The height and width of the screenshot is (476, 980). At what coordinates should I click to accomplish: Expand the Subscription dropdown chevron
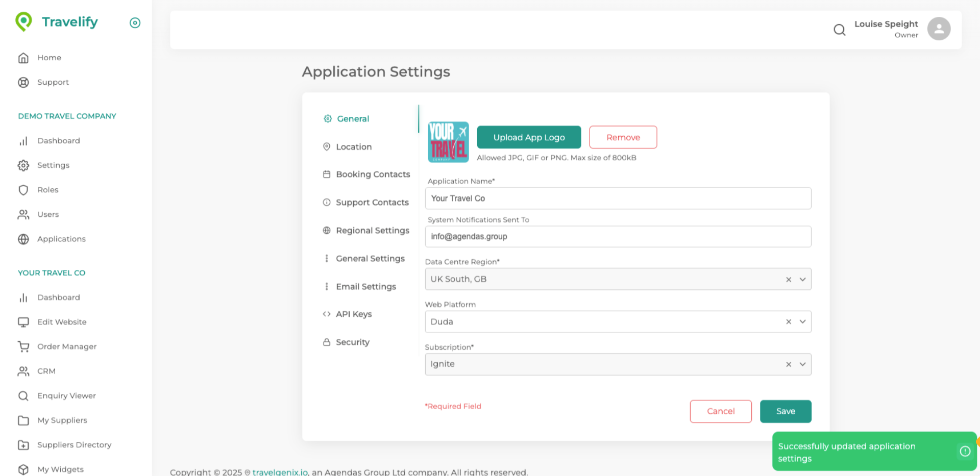pos(802,364)
